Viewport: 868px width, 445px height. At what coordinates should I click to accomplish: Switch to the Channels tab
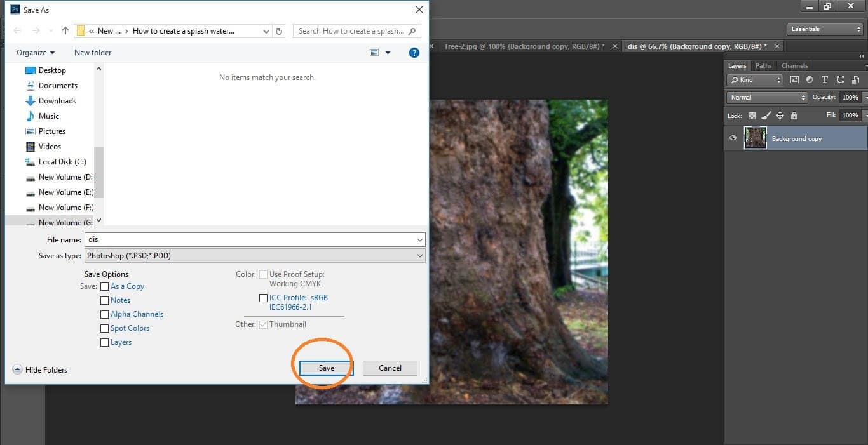[x=794, y=65]
